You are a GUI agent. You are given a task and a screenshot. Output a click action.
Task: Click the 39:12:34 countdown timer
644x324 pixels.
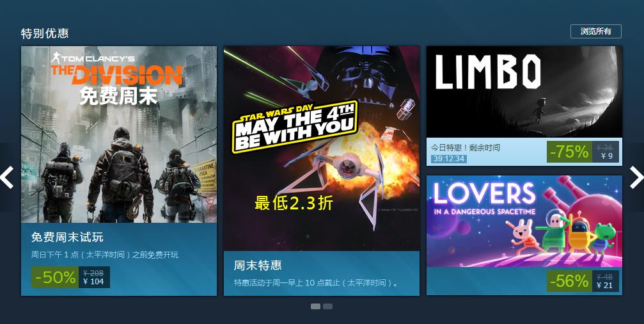449,159
